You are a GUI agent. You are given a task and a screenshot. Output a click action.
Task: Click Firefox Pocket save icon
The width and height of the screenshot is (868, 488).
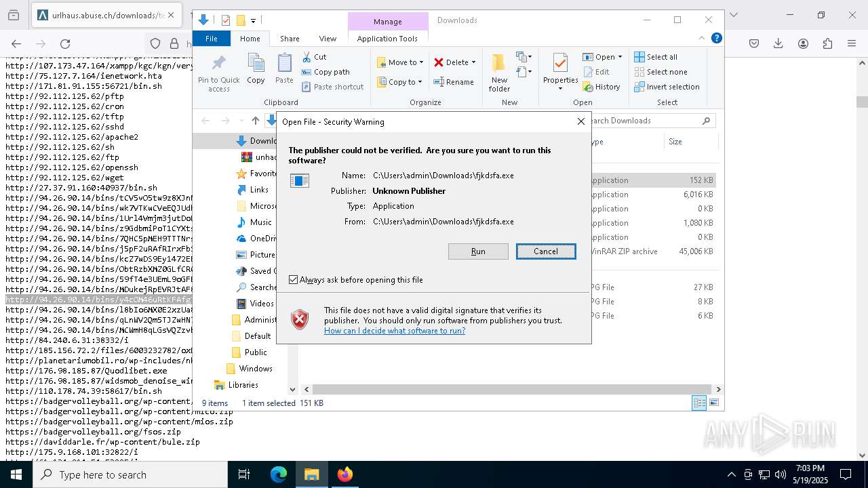point(754,43)
